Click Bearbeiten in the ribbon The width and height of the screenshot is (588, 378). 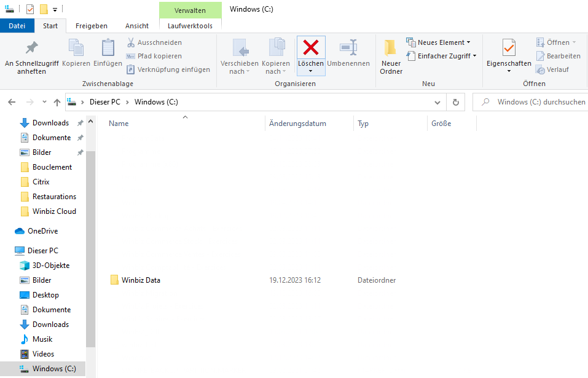559,56
